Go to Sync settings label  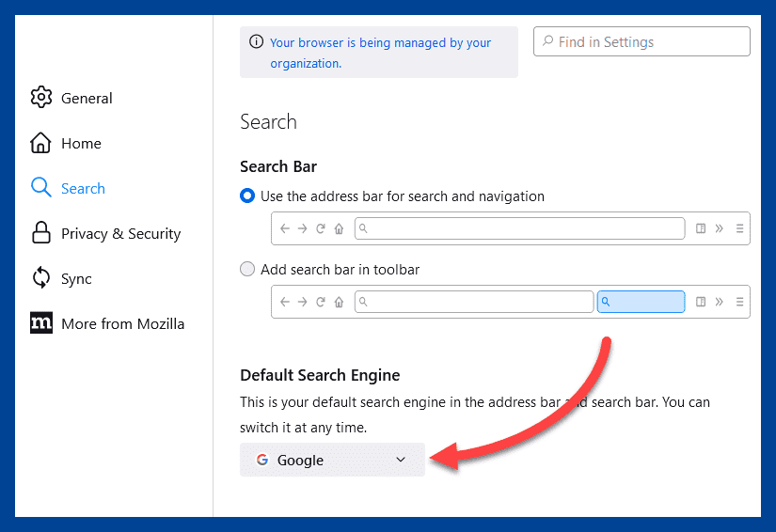(x=76, y=279)
